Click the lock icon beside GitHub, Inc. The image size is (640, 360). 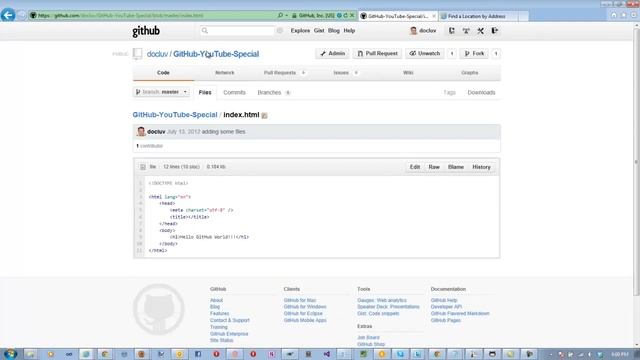tap(294, 16)
